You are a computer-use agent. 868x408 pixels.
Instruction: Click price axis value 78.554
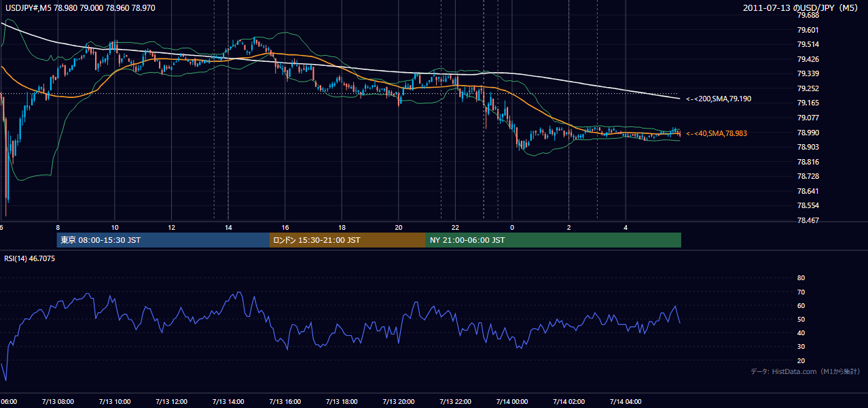[x=808, y=205]
